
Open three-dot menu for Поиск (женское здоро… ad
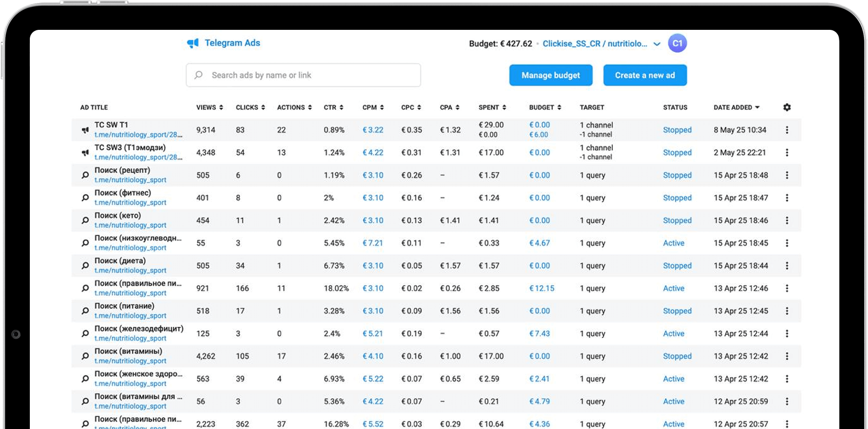(x=787, y=379)
